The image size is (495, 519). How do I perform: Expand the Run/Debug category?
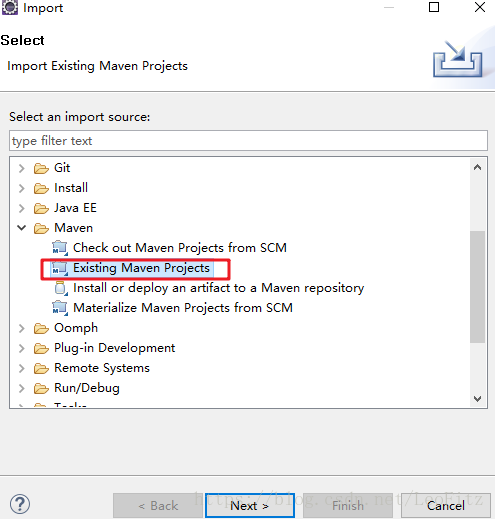coord(22,388)
